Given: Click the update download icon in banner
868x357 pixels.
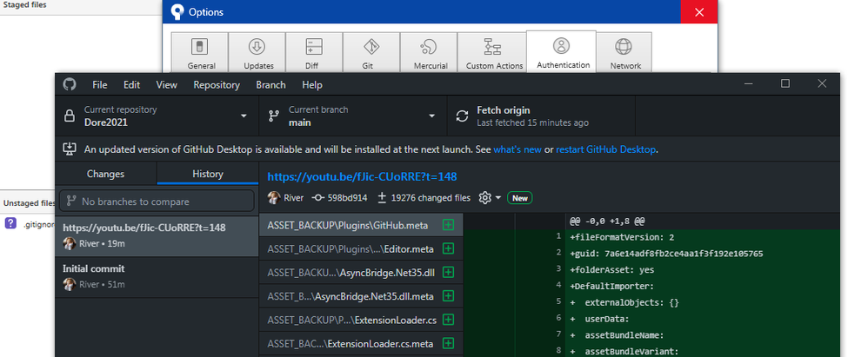Looking at the screenshot, I should click(x=70, y=149).
